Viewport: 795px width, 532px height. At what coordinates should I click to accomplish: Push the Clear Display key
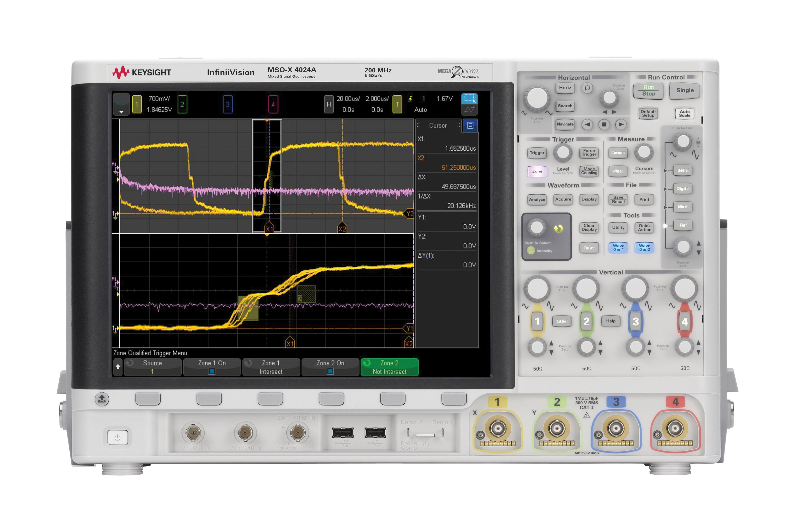pos(589,228)
